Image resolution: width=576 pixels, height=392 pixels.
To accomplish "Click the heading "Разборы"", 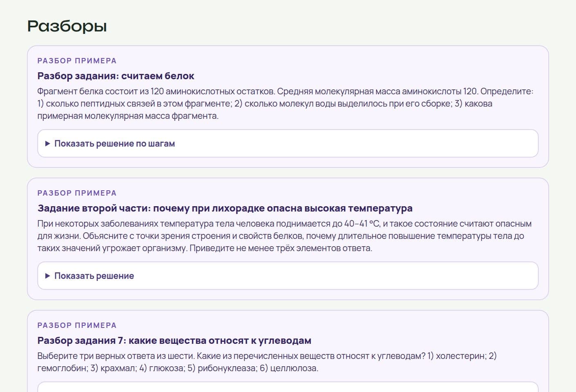I will click(x=67, y=26).
